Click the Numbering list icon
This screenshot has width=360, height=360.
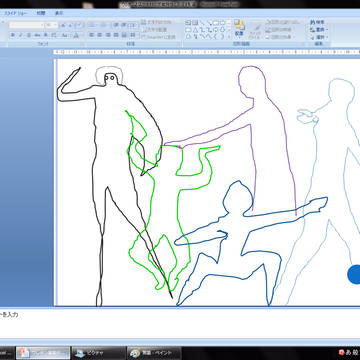coord(103,25)
